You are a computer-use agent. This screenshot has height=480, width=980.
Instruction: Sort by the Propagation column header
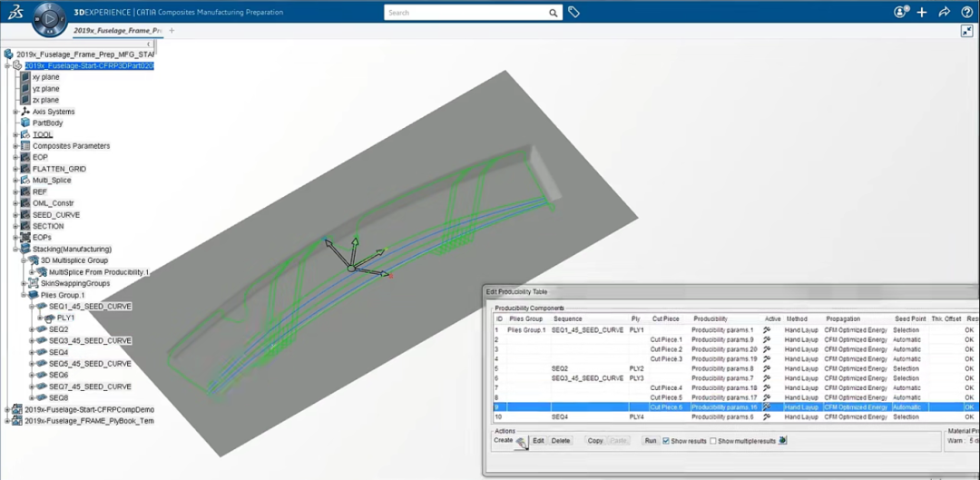point(843,318)
